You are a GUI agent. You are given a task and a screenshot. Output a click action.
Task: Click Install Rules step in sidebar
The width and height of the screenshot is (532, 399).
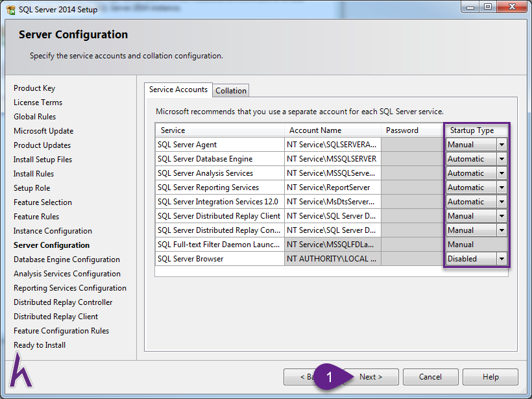click(x=34, y=174)
